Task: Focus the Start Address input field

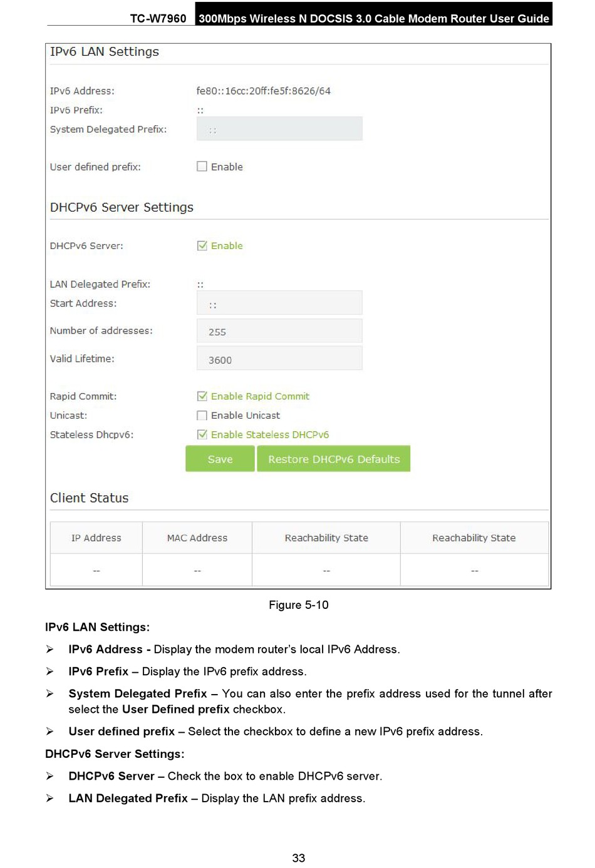Action: coord(279,304)
